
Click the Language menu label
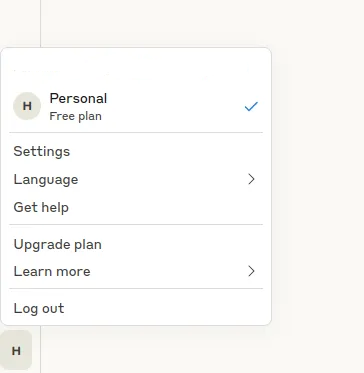click(x=46, y=179)
